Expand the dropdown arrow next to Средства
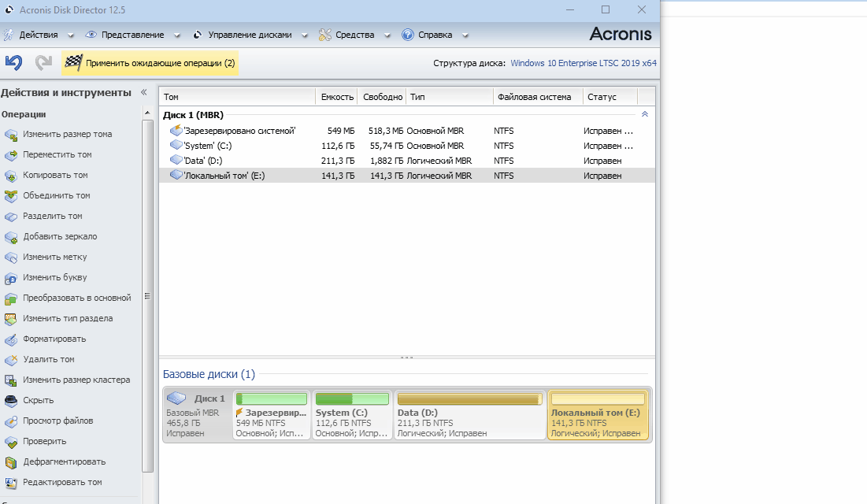867x504 pixels. click(x=387, y=35)
